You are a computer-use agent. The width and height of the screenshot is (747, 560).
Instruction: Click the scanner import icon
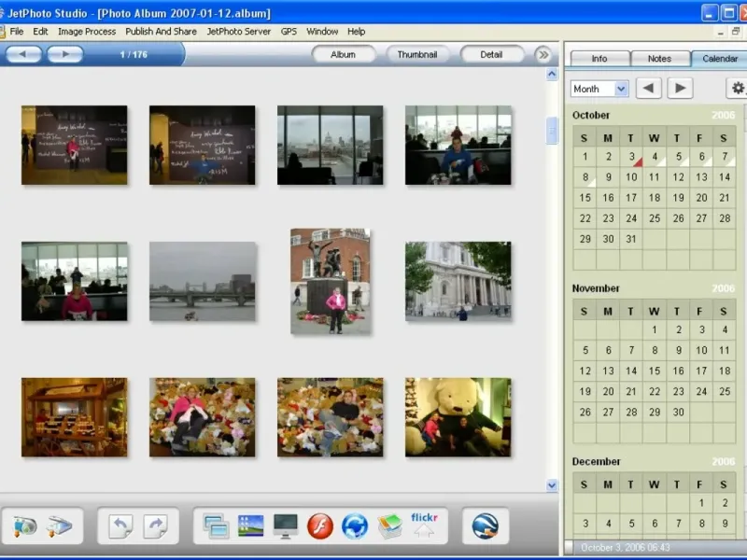[59, 526]
